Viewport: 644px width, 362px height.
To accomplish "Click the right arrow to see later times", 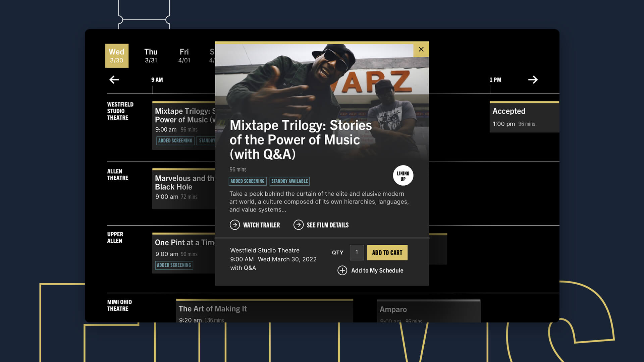I will tap(533, 80).
